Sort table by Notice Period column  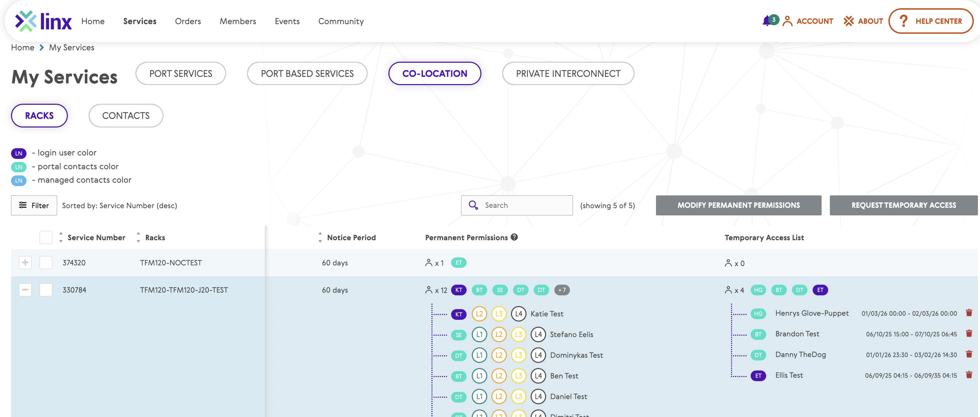[x=351, y=237]
